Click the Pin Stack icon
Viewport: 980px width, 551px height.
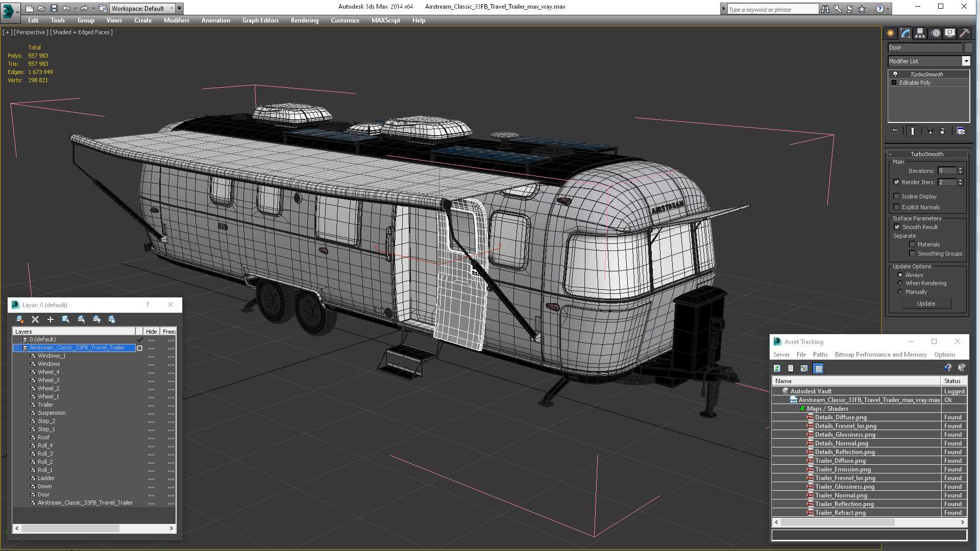[894, 131]
